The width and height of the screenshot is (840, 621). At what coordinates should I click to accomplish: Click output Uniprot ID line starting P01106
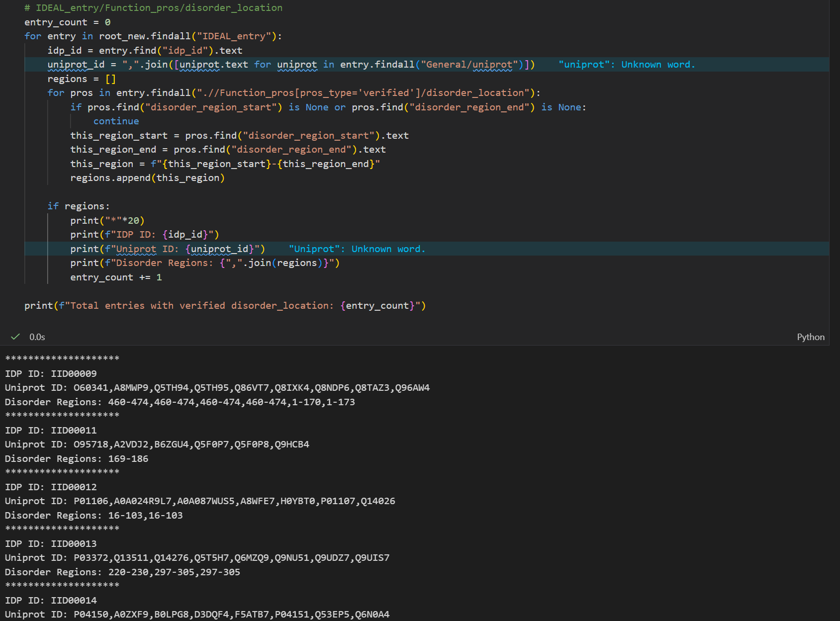point(200,501)
